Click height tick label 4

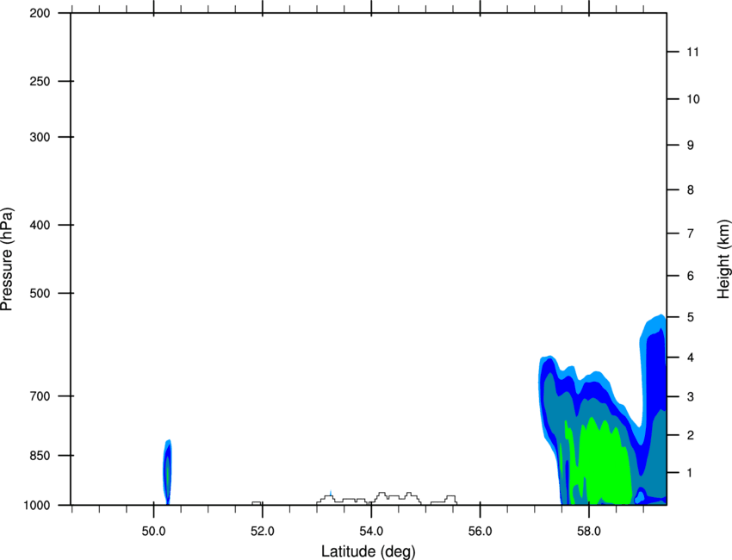691,358
